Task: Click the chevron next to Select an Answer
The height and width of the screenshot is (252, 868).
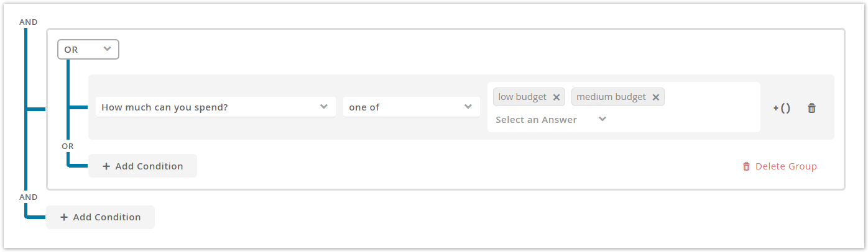Action: (602, 119)
